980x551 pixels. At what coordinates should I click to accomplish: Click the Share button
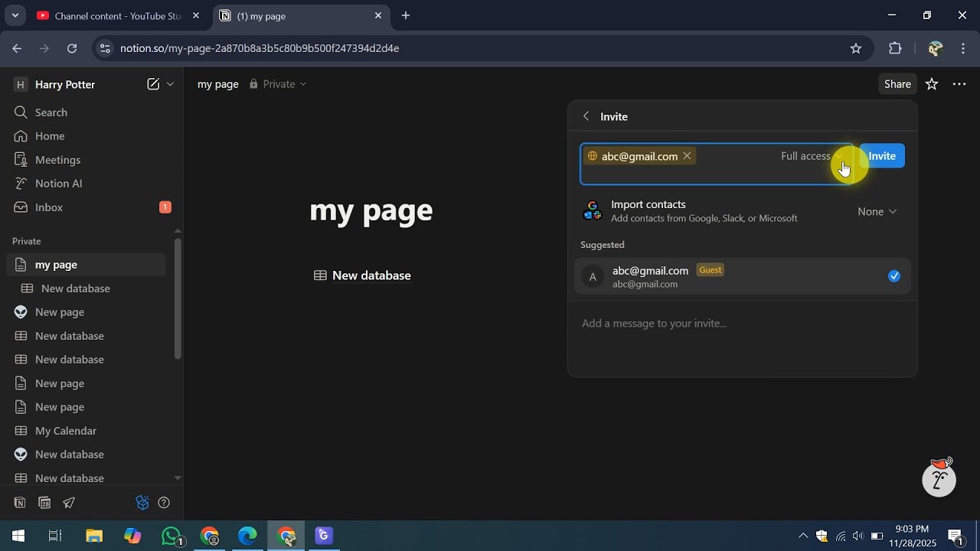897,84
